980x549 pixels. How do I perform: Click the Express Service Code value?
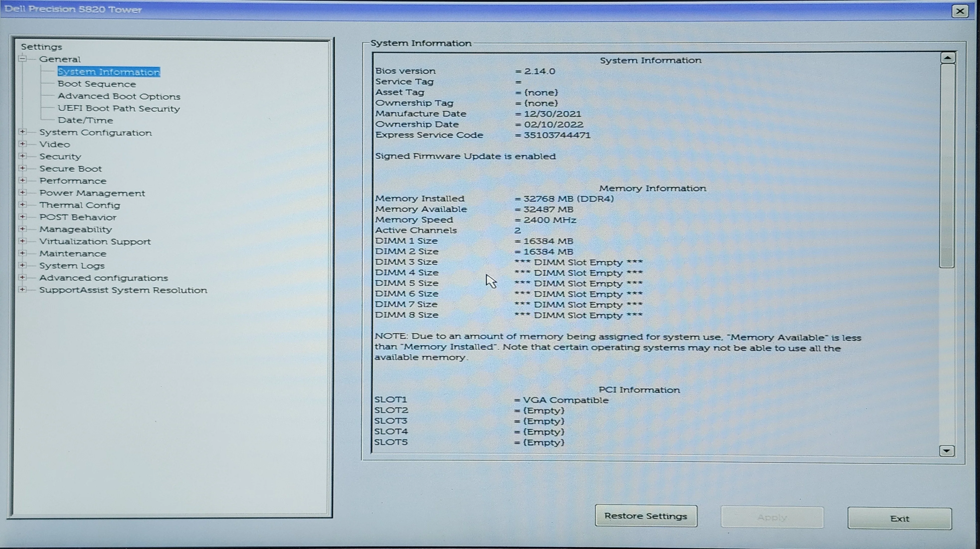[557, 135]
